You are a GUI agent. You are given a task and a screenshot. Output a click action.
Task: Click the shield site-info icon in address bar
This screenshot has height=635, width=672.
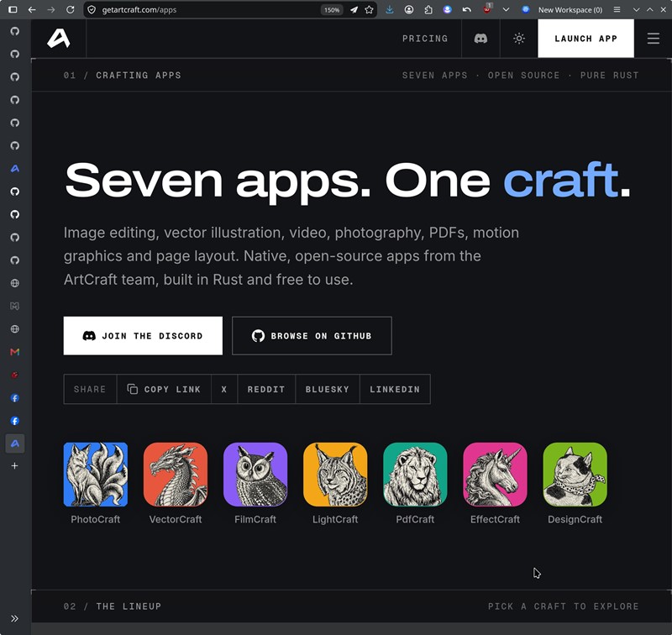point(92,9)
